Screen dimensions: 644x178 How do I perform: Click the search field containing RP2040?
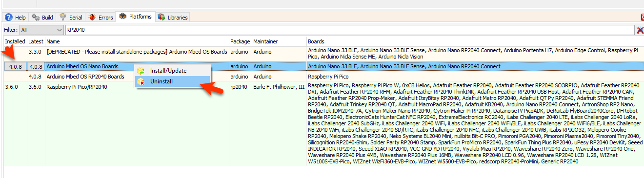tap(350, 30)
